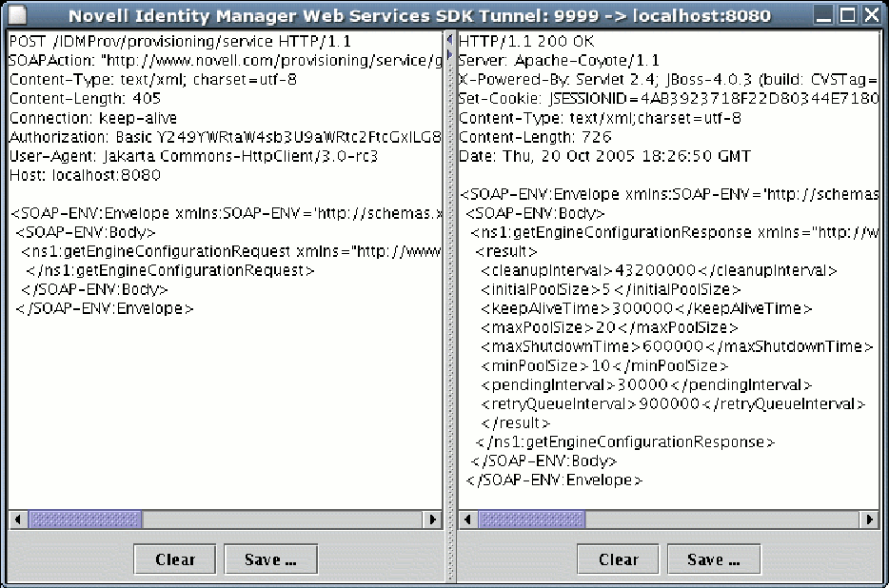
Task: Click the keepAliveTime 300000 line
Action: tap(646, 308)
